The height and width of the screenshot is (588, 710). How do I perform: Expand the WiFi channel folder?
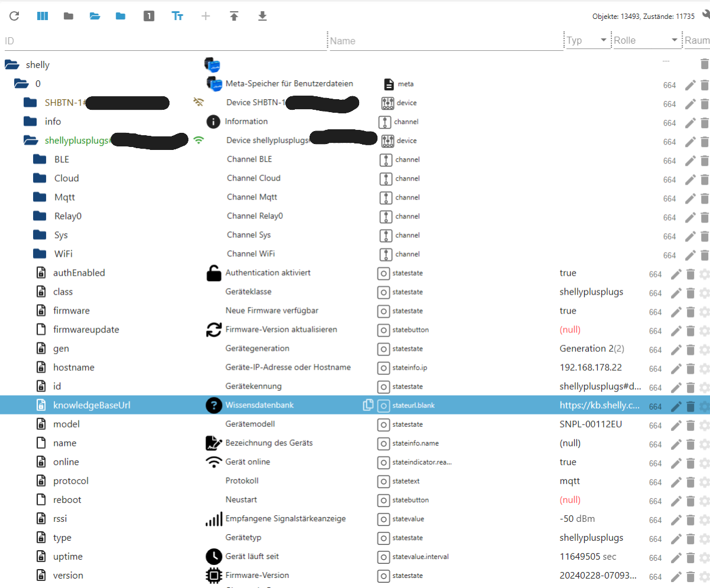[40, 254]
